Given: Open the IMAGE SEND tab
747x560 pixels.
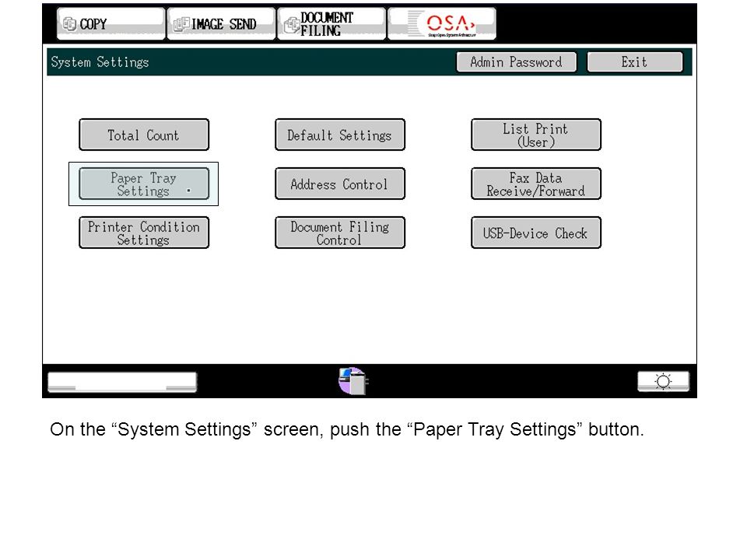Looking at the screenshot, I should 221,23.
